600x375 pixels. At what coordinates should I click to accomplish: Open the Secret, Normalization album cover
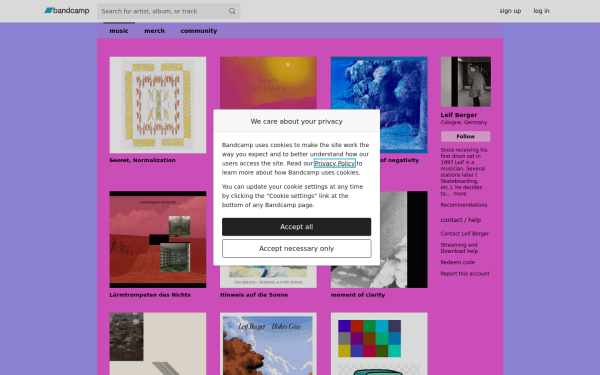tap(158, 105)
